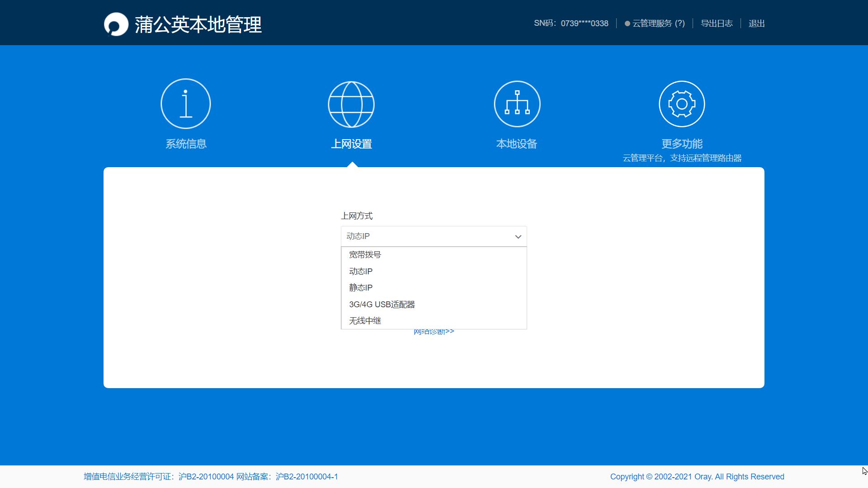Switch to the 系统信息 tab label
The height and width of the screenshot is (488, 868).
pyautogui.click(x=186, y=144)
